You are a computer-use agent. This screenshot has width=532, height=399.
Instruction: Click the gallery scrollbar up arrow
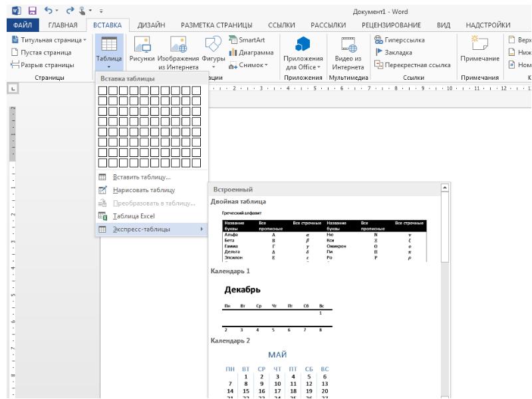[444, 188]
